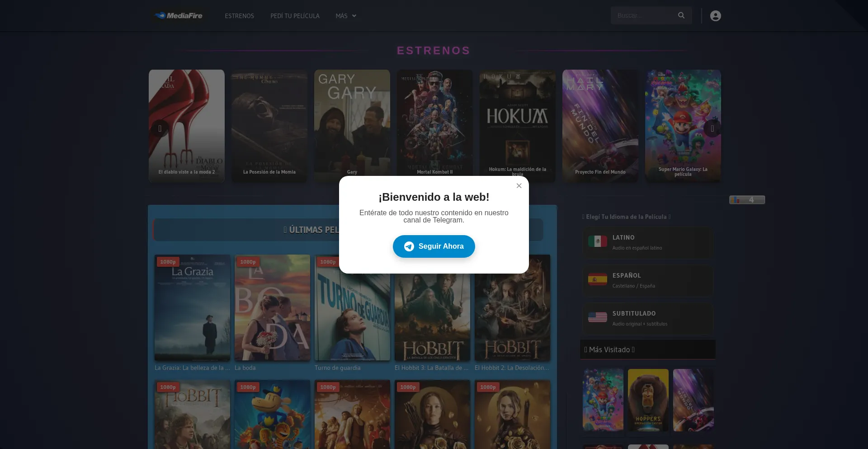Open Super Mario Galaxy: La película poster

pos(683,126)
